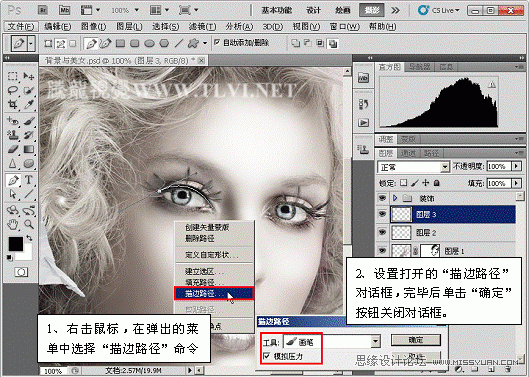Image resolution: width=529 pixels, height=377 pixels.
Task: Toggle lock transparent pixels
Action: pyautogui.click(x=403, y=183)
